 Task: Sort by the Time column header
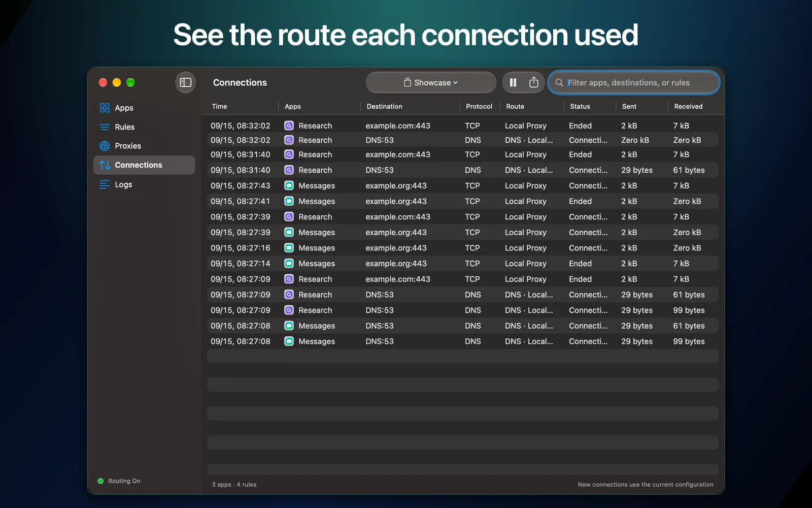[219, 106]
